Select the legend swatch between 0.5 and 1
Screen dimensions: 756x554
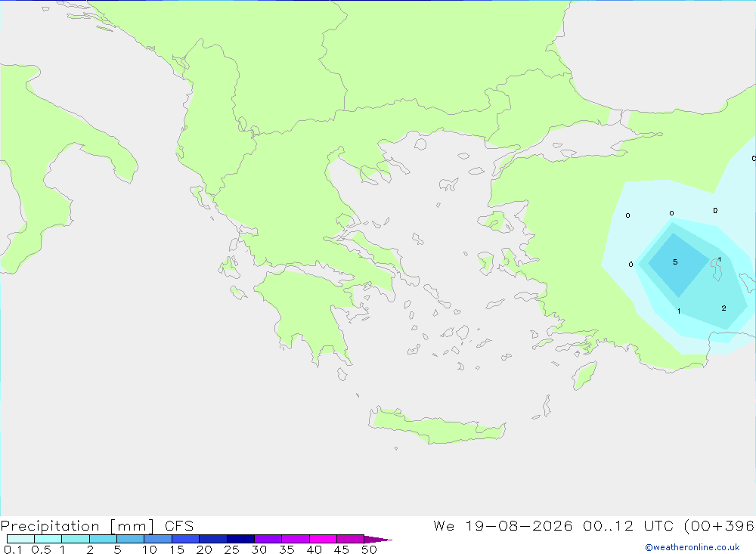(48, 539)
